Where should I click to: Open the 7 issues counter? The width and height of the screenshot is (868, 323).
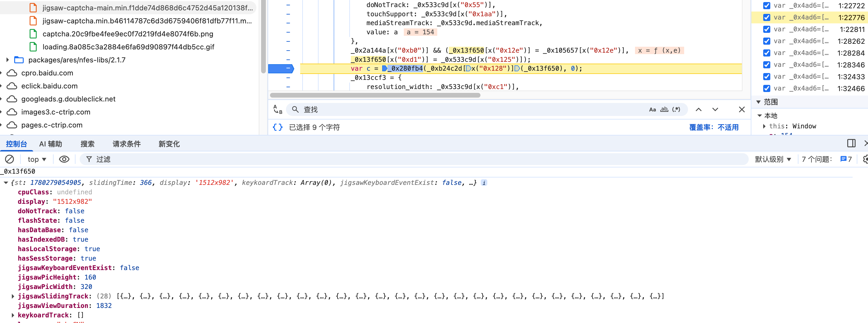click(827, 159)
